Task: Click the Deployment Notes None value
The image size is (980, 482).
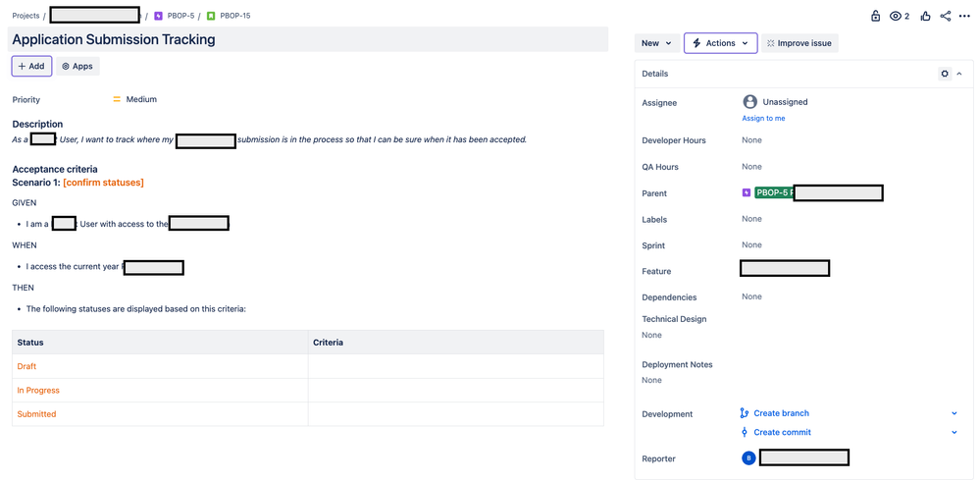Action: pyautogui.click(x=652, y=380)
